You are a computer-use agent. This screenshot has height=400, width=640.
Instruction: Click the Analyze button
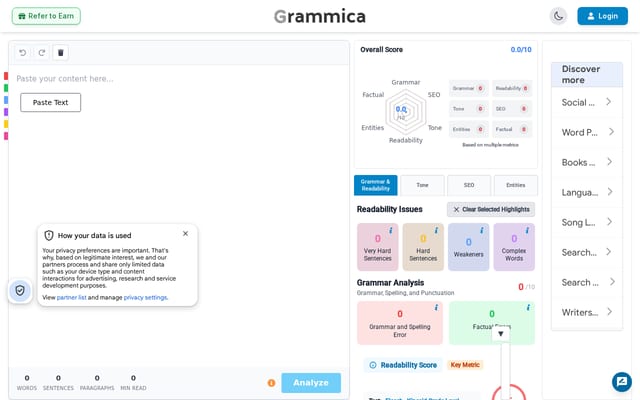pos(311,383)
